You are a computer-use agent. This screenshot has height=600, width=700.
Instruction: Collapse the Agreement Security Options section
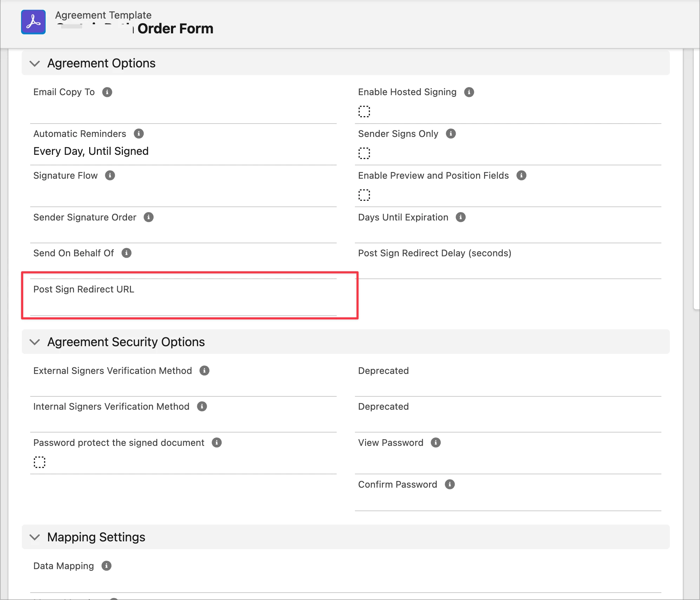(x=35, y=342)
